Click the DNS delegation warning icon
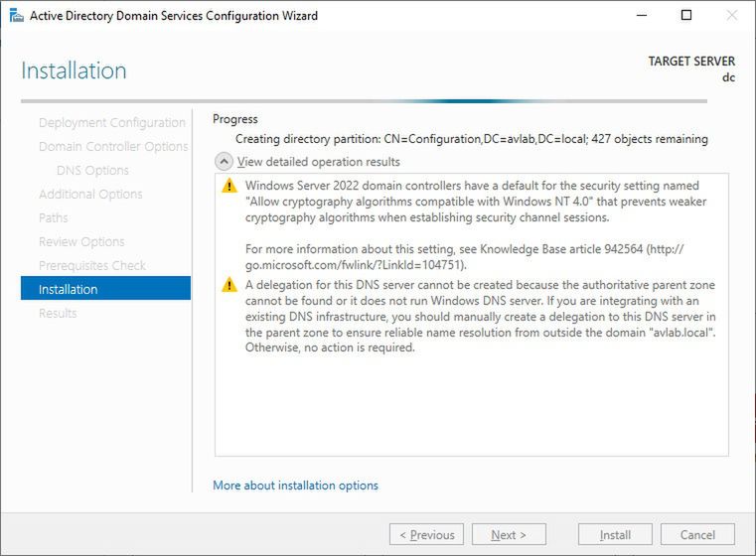756x556 pixels. [x=229, y=286]
